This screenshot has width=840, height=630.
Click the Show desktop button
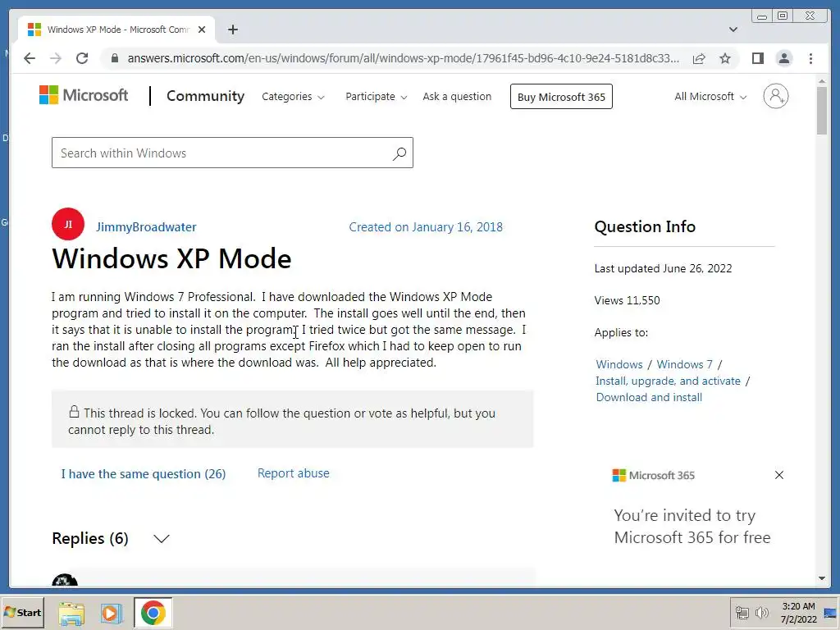[x=830, y=613]
